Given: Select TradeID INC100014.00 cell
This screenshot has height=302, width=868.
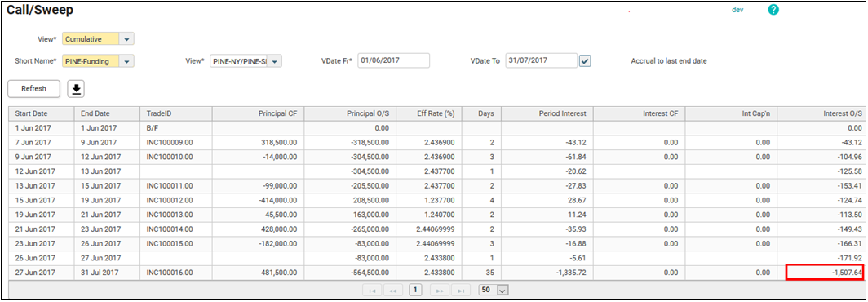Looking at the screenshot, I should point(176,229).
